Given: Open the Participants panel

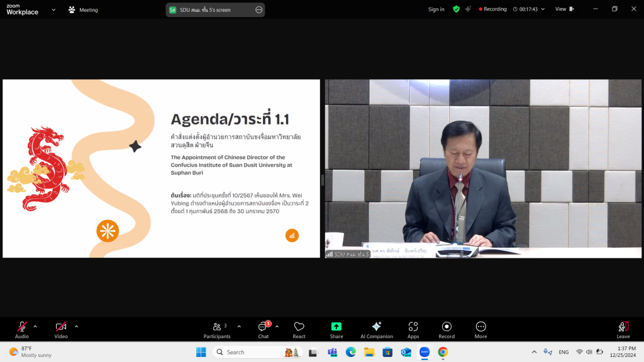Looking at the screenshot, I should [217, 329].
